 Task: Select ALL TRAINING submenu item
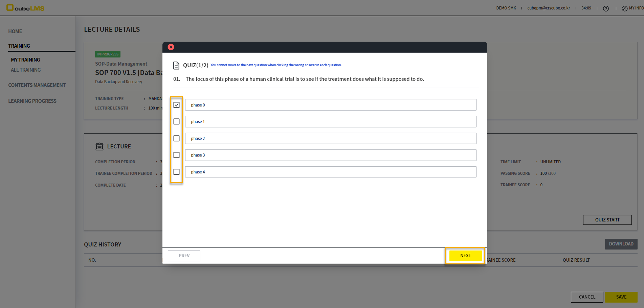pyautogui.click(x=26, y=70)
